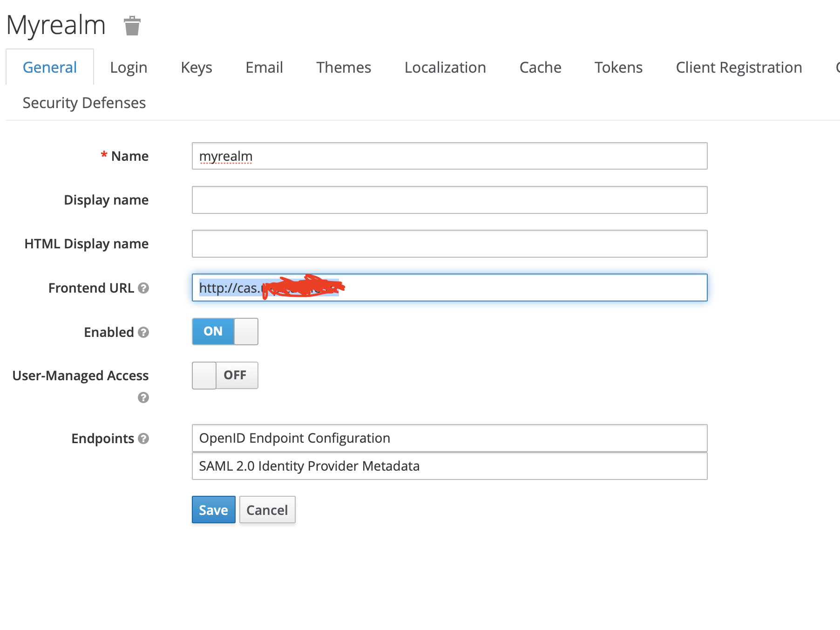The image size is (840, 630).
Task: Click the help icon beside Enabled
Action: (144, 333)
